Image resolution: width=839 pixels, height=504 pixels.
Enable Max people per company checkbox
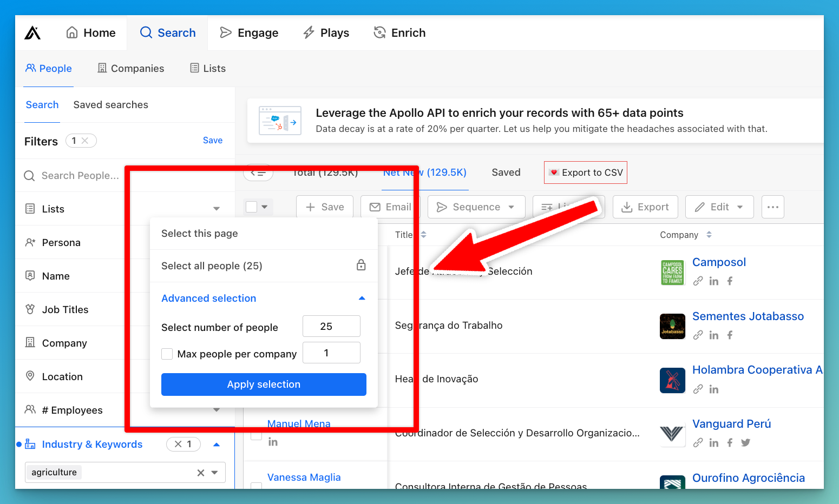pos(167,354)
